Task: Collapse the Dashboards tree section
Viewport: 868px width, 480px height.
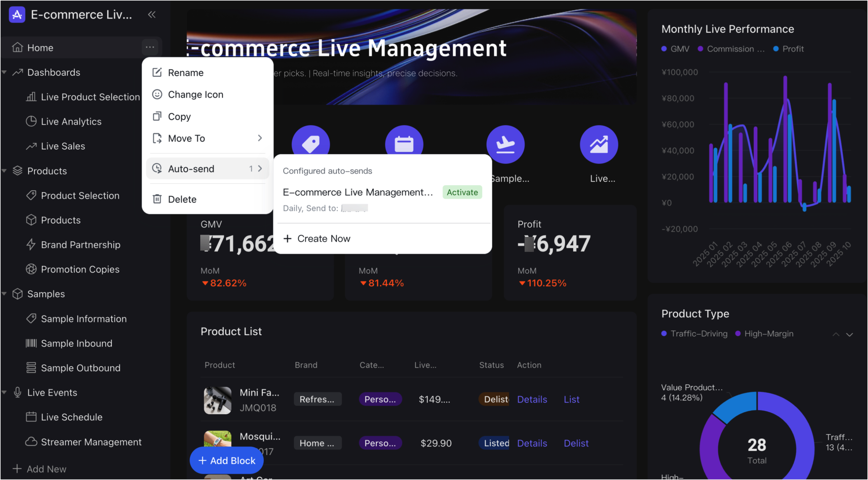Action: 5,72
